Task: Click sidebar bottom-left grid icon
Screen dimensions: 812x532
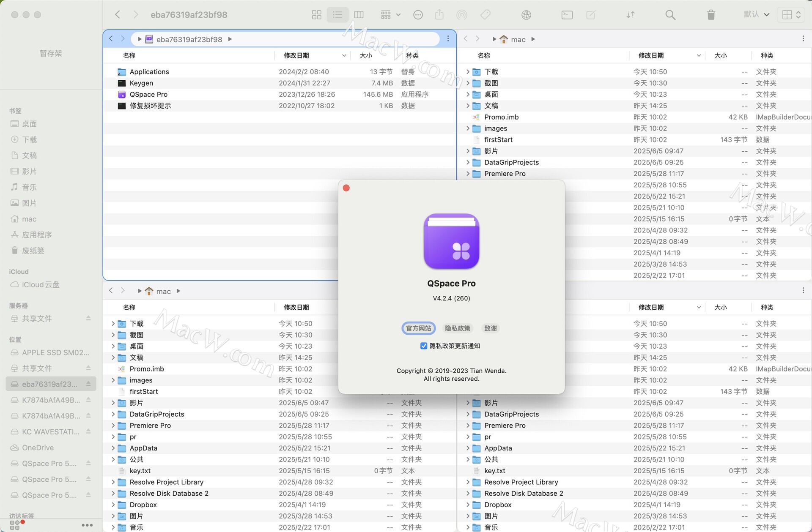Action: coord(15,525)
